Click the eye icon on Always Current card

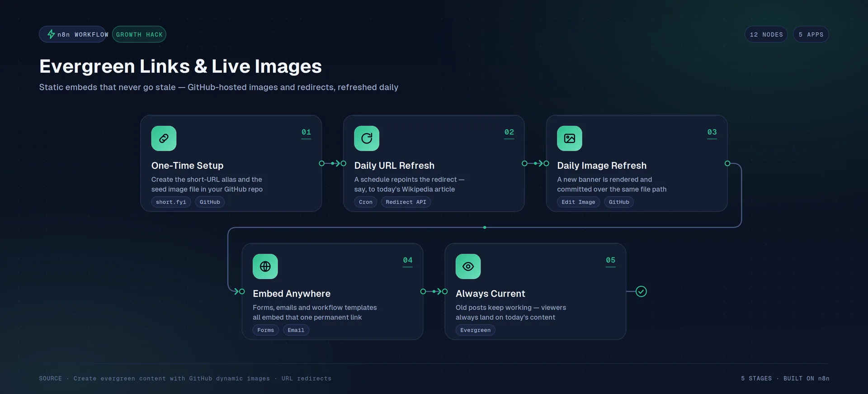pyautogui.click(x=468, y=266)
